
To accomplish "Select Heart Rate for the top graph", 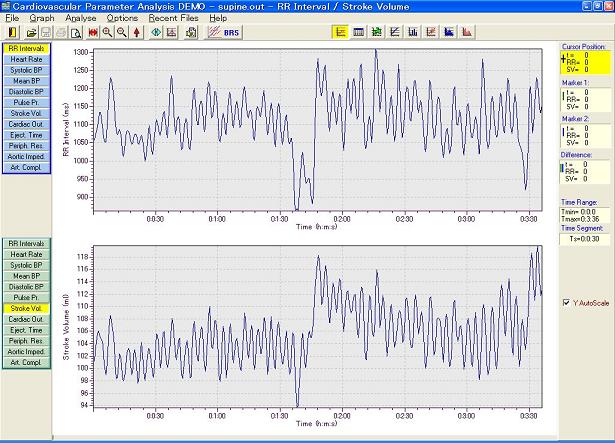I will point(26,59).
